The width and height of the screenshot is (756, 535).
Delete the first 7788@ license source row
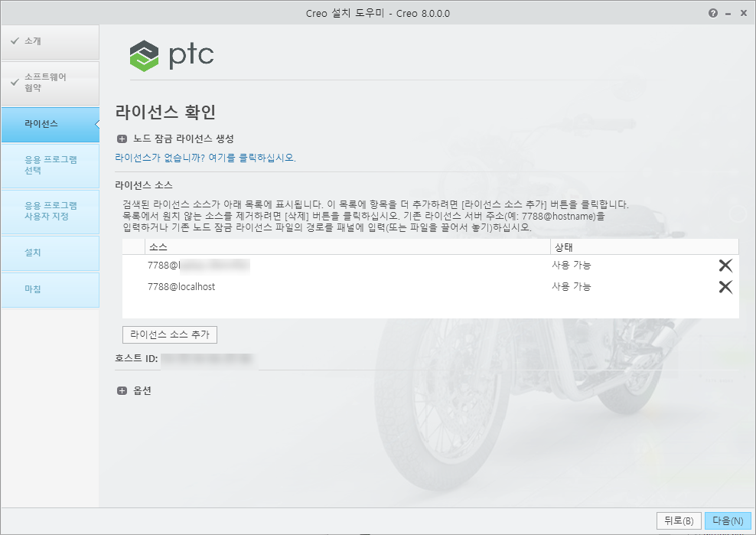click(725, 266)
